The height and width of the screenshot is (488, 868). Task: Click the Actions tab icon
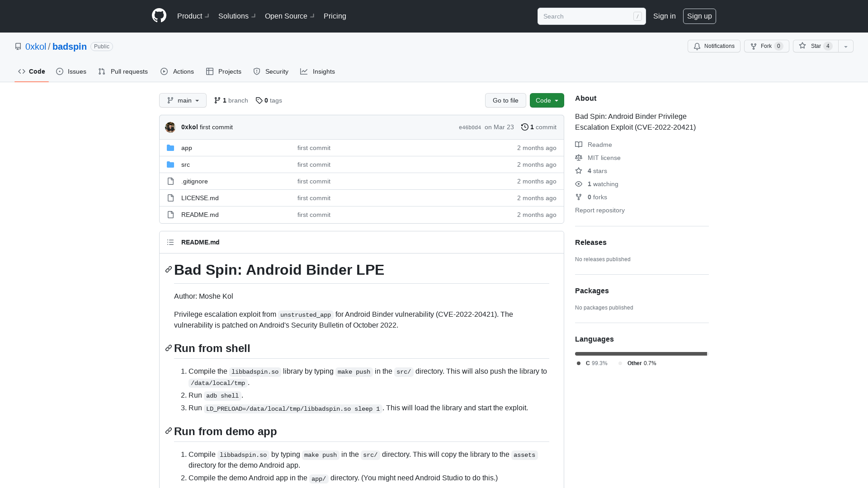click(164, 71)
